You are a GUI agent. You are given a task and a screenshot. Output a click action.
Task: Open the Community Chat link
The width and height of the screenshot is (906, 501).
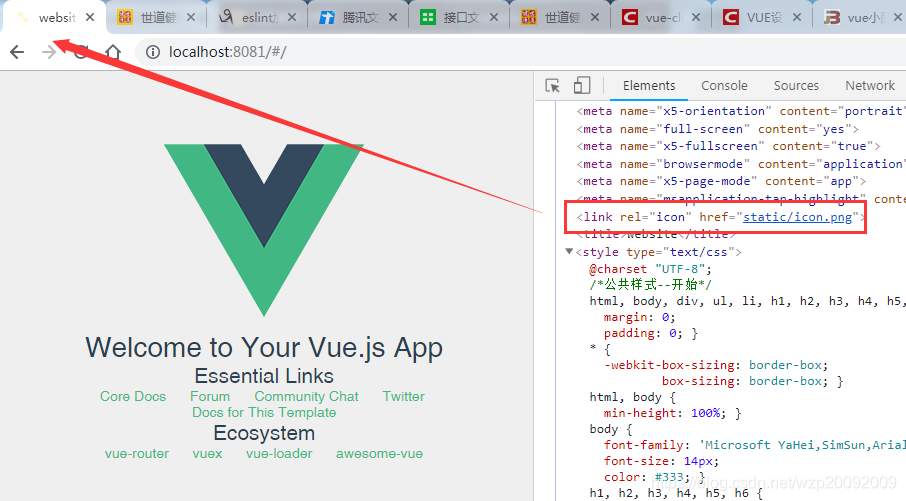[x=306, y=396]
